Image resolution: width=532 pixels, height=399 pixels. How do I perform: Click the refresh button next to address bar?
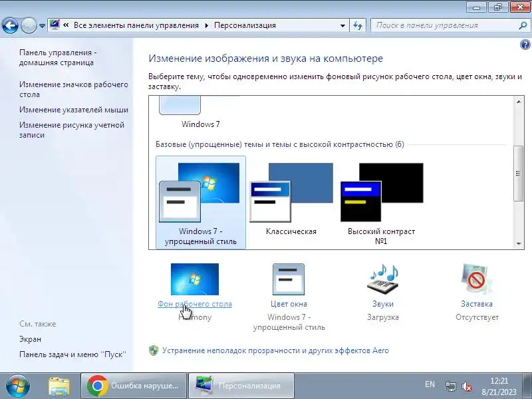coord(358,25)
